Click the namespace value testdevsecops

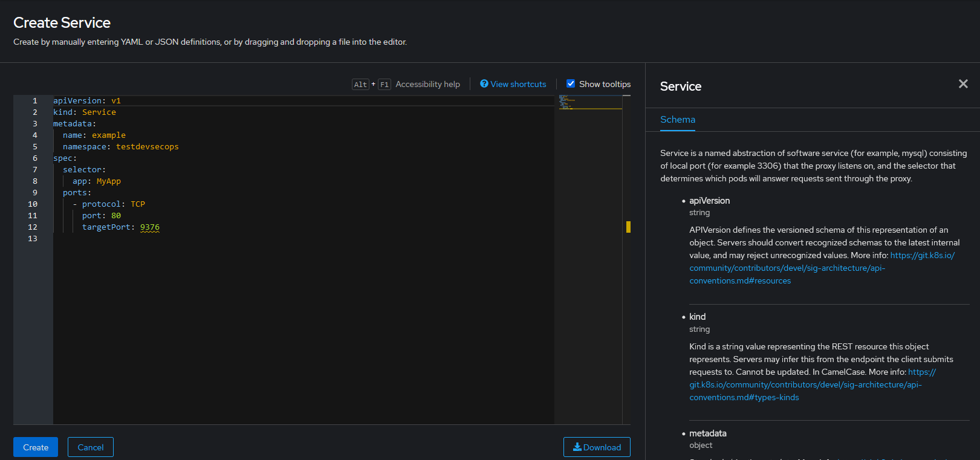148,147
